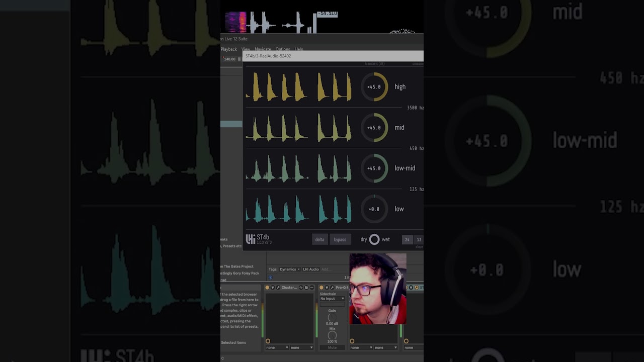Click the Cluster device title
Screen dimensions: 644x362
pos(289,288)
